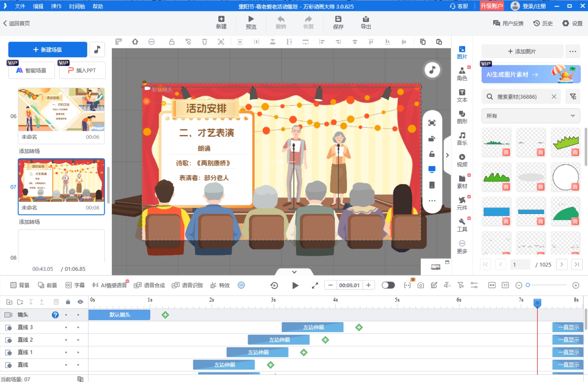Click the timeline reset-to-start icon
This screenshot has height=382, width=588.
click(274, 285)
